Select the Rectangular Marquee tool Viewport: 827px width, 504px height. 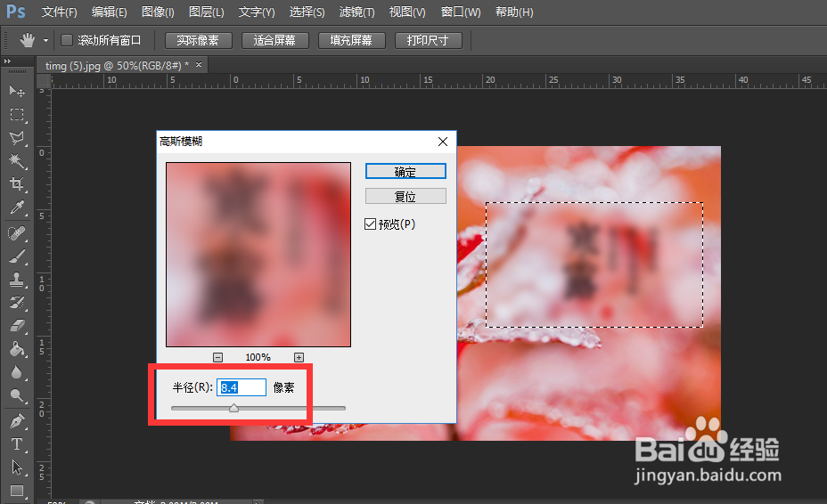click(17, 114)
